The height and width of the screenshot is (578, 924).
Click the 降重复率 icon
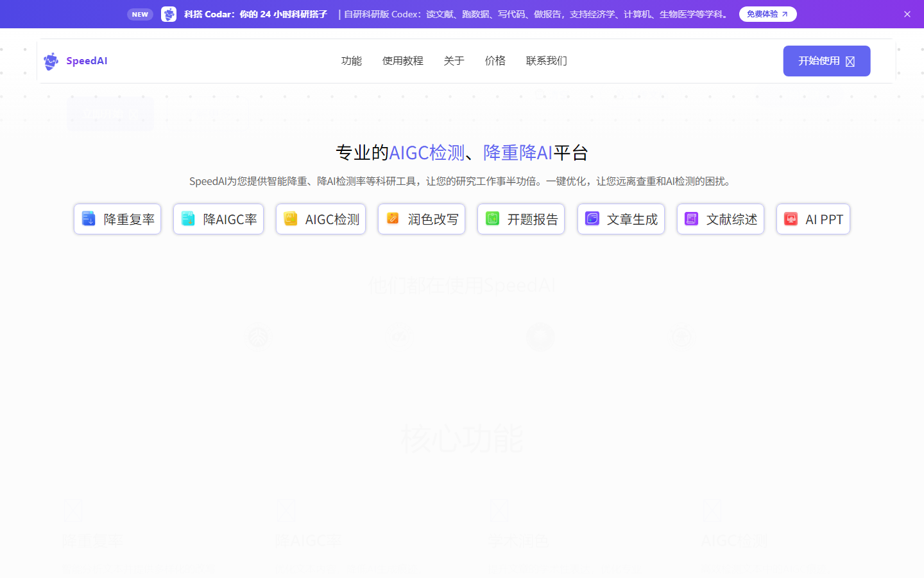tap(89, 218)
